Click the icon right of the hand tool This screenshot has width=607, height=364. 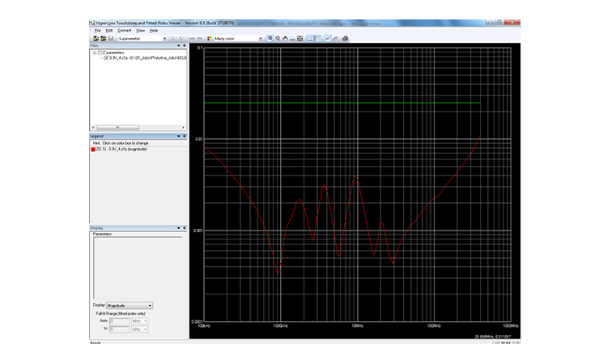pyautogui.click(x=293, y=39)
